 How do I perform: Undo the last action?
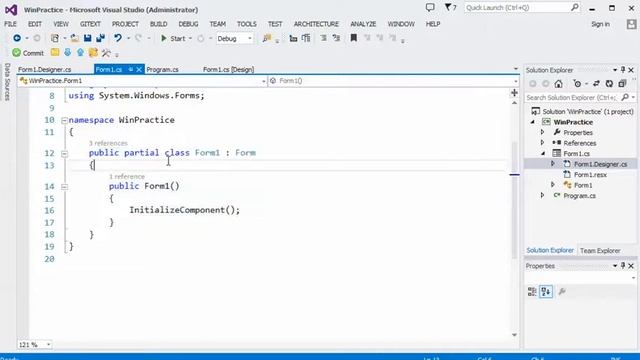[118, 38]
